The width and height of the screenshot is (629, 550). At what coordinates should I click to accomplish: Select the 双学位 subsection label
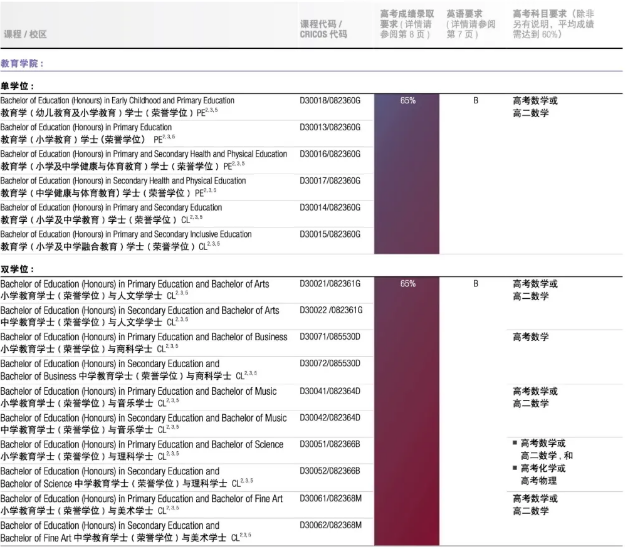click(16, 269)
